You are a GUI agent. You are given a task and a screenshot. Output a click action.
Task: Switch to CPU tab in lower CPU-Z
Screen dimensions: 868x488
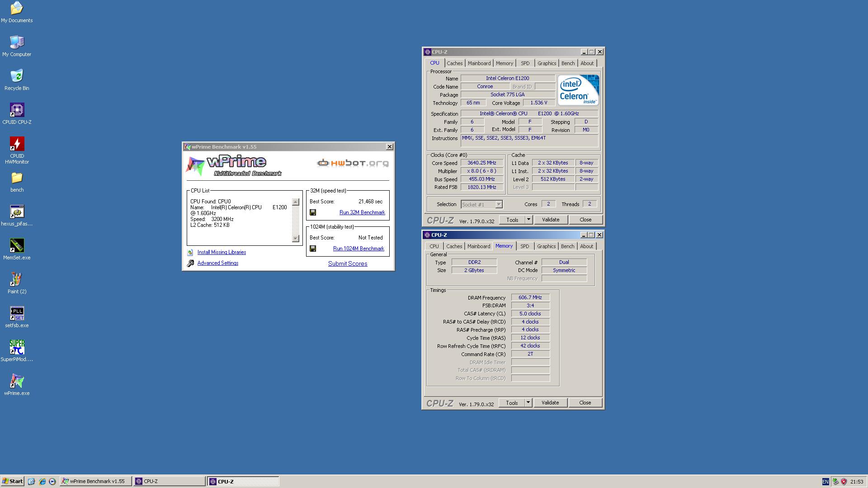pyautogui.click(x=434, y=246)
